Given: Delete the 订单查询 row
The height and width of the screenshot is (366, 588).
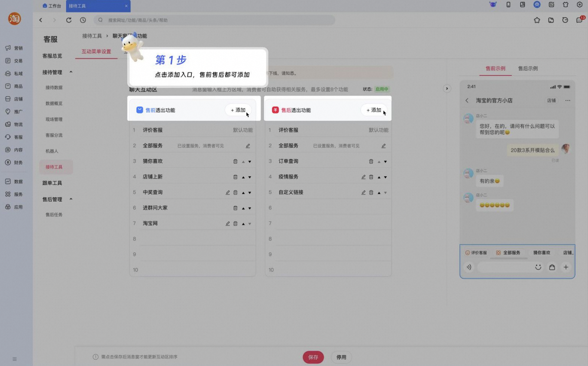Looking at the screenshot, I should [371, 161].
